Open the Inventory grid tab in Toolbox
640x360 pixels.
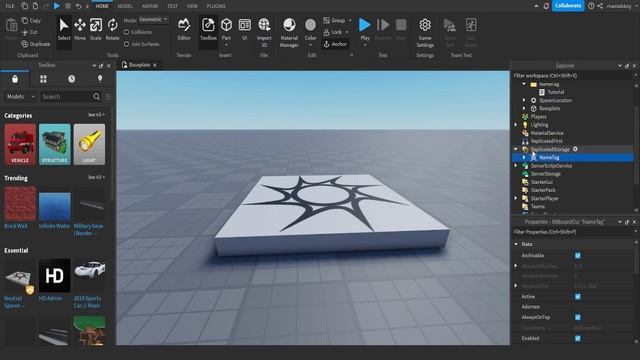click(x=43, y=79)
